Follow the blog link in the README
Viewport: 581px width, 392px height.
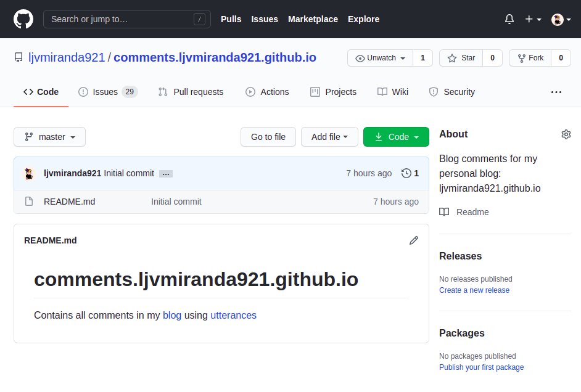(172, 316)
